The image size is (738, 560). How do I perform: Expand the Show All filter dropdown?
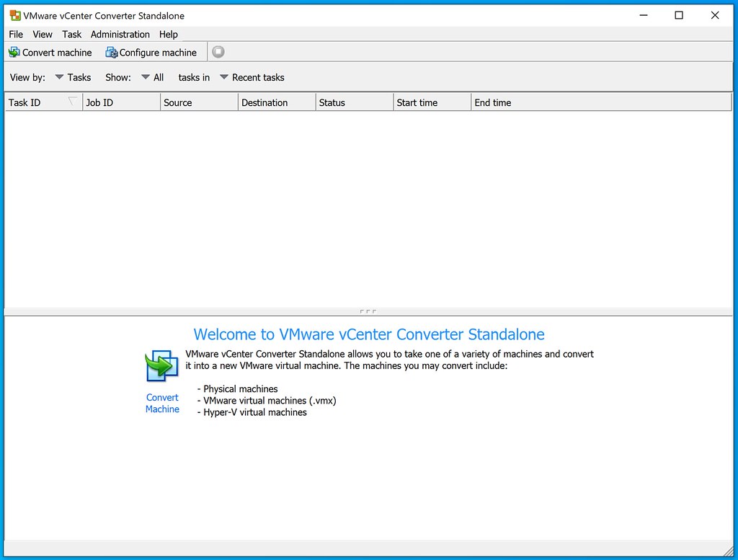[152, 77]
